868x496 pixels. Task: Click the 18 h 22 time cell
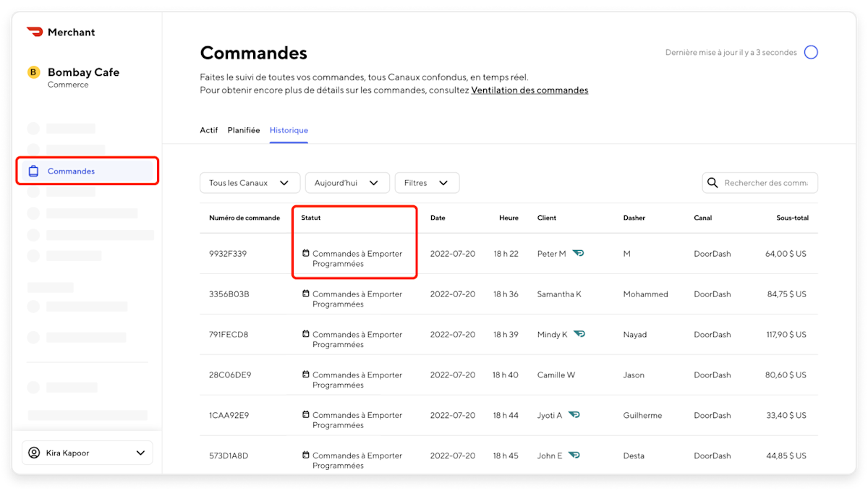pos(506,254)
